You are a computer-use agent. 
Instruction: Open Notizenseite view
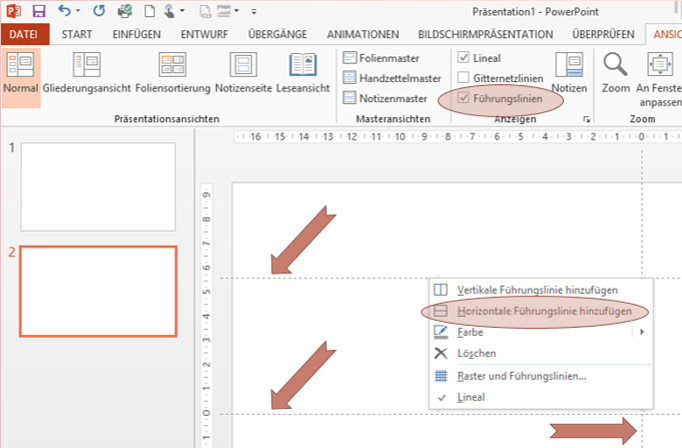click(x=243, y=75)
